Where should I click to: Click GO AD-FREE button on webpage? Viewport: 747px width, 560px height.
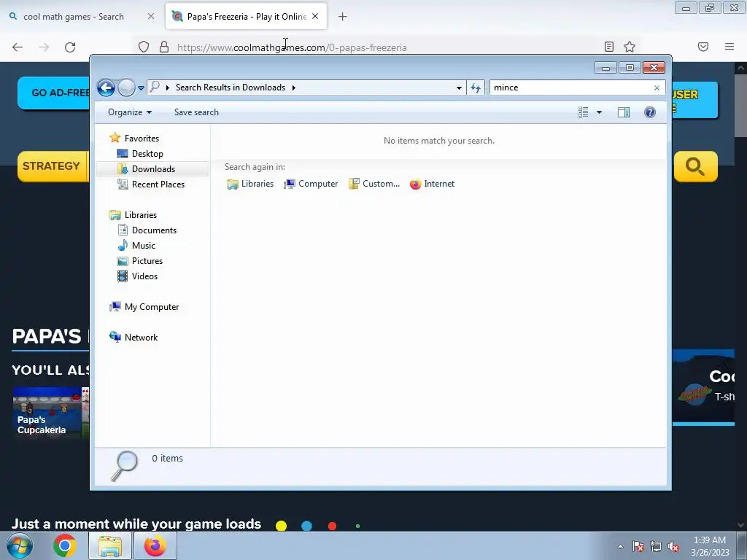[x=53, y=93]
